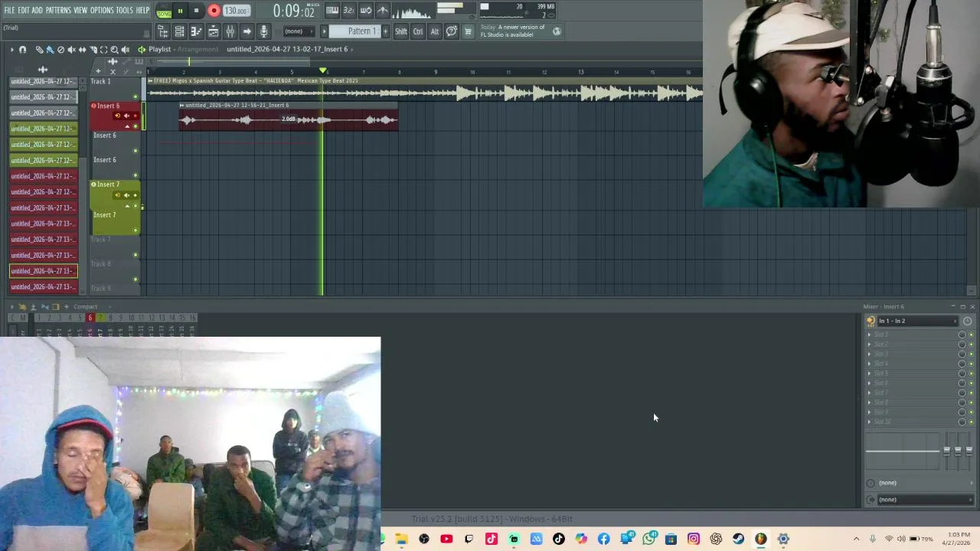Open the latency clock icon in Mixer
This screenshot has width=980, height=551.
(x=967, y=321)
